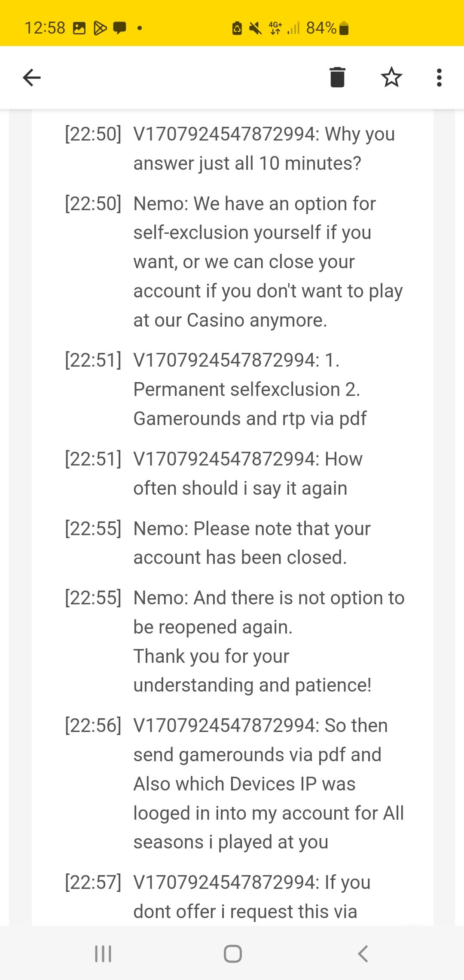Tap the battery icon in status bar
Image resolution: width=464 pixels, height=980 pixels.
pyautogui.click(x=344, y=28)
